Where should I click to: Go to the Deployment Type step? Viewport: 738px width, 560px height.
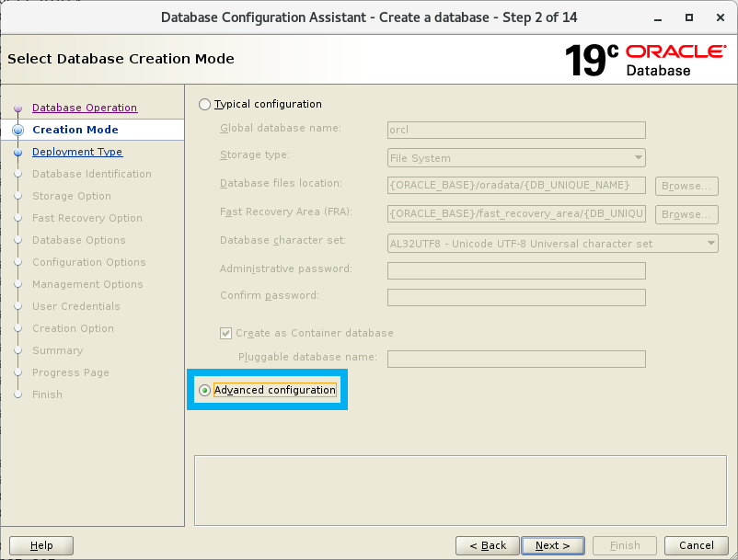coord(77,152)
